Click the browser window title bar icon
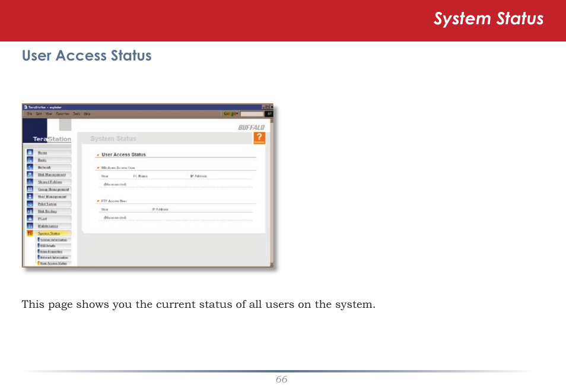566x392 pixels. [x=26, y=107]
